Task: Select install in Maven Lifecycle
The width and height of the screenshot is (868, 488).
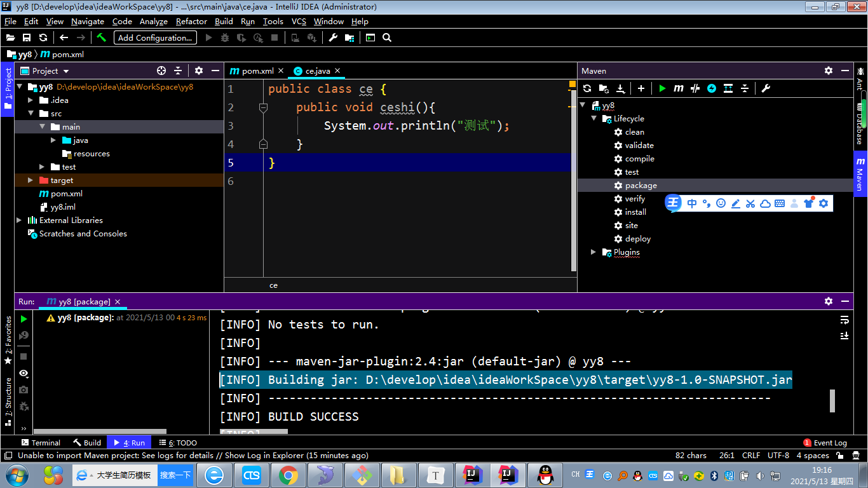Action: [x=635, y=212]
